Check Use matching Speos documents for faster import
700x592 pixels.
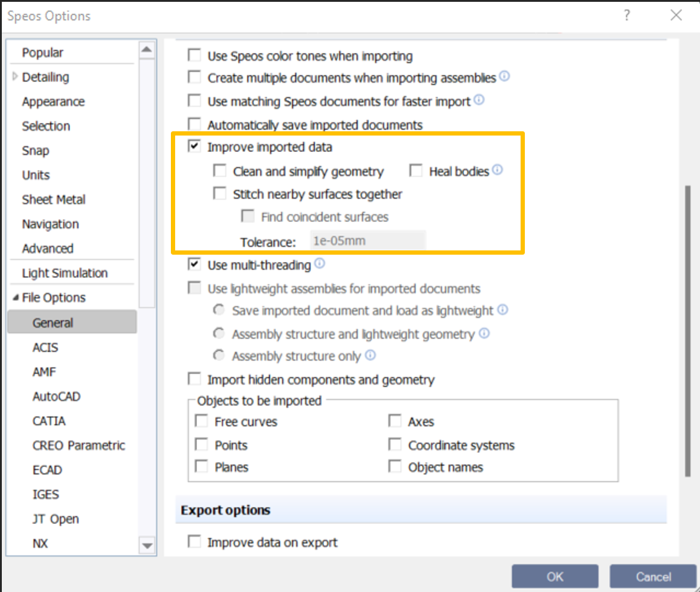[194, 100]
